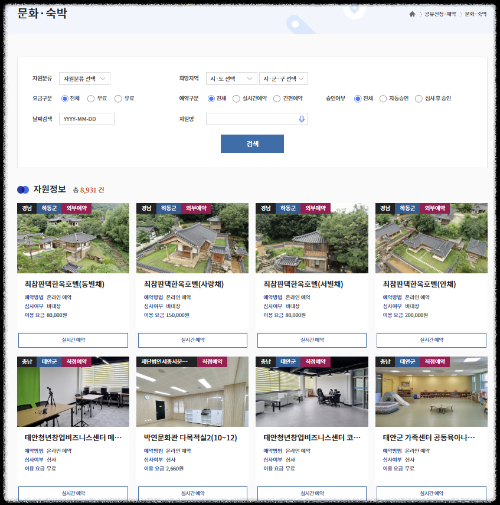Open the 자원분류 선택 dropdown
500x505 pixels.
pos(85,79)
